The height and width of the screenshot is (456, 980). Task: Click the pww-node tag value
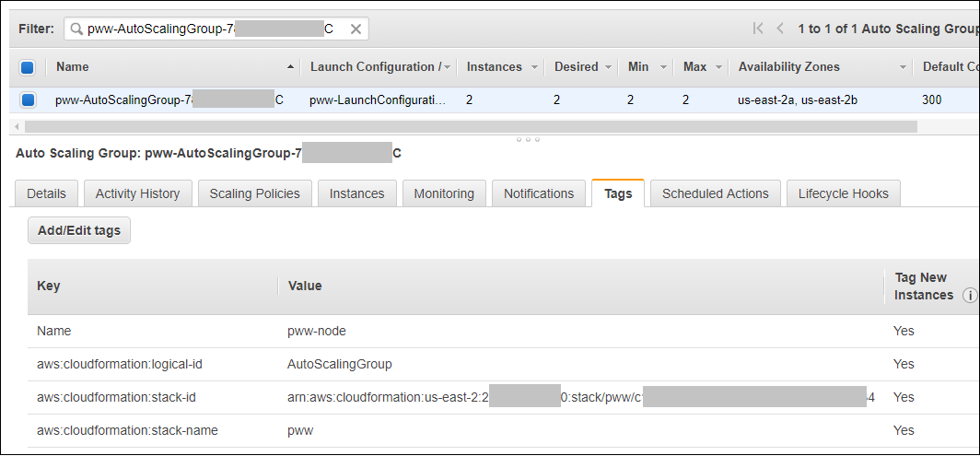click(317, 331)
